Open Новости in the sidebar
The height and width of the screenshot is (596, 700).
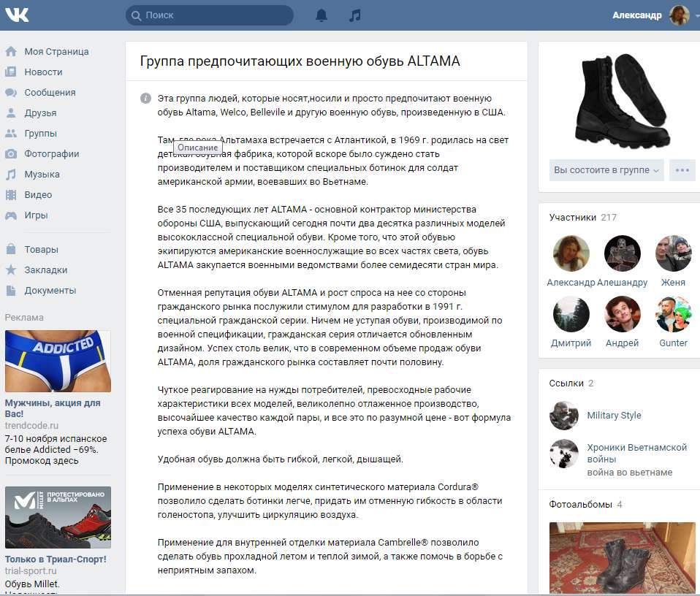43,72
